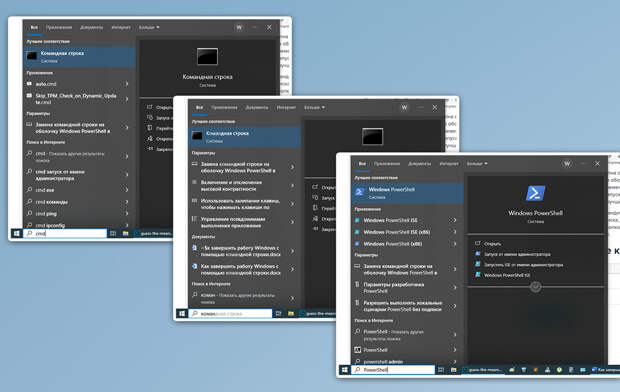Expand arrow for Windows PowerShell ISE (x86) result

[455, 232]
